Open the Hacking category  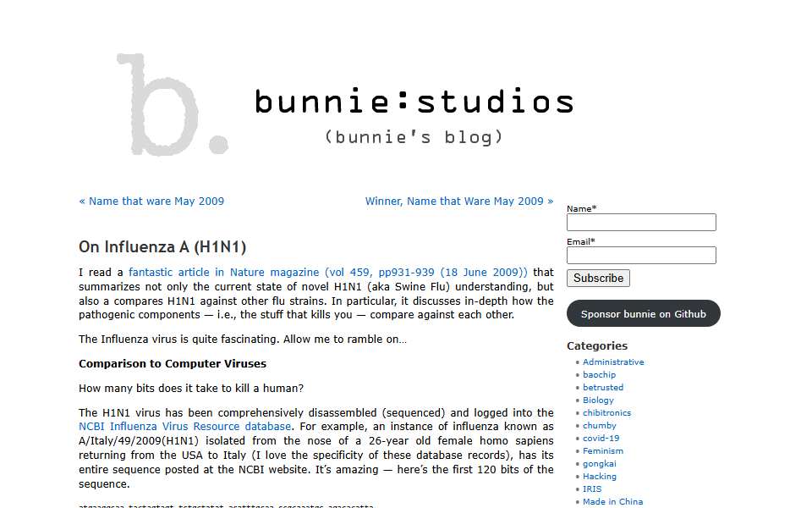599,477
